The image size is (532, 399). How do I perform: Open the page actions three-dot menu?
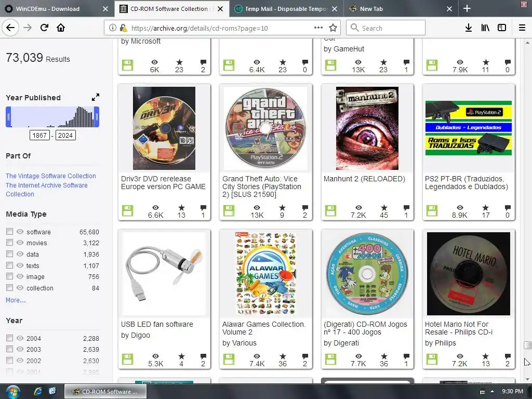(318, 28)
